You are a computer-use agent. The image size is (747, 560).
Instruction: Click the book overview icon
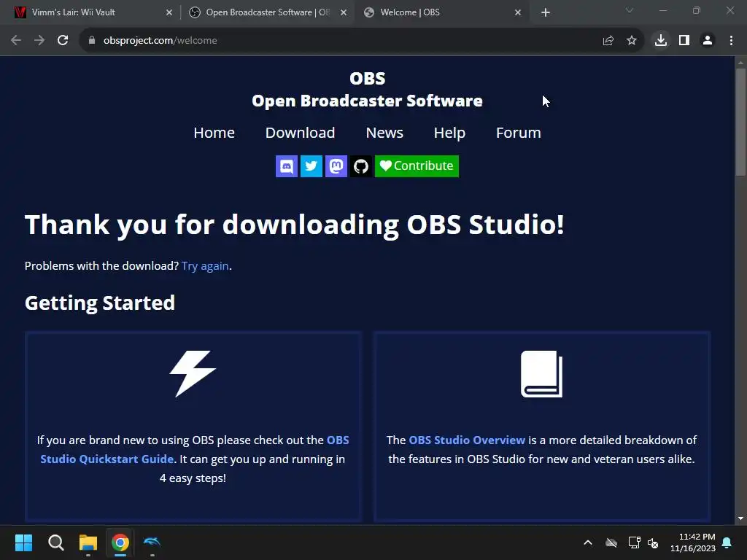coord(542,374)
